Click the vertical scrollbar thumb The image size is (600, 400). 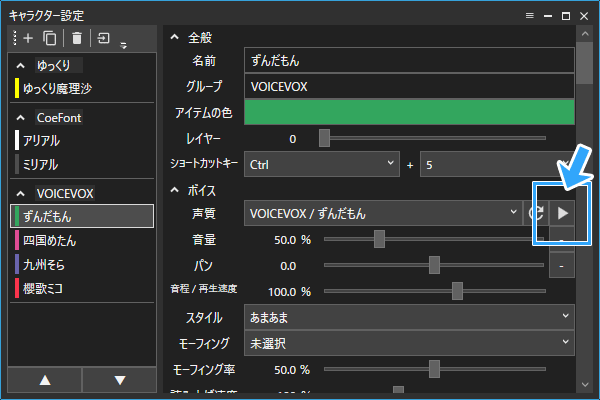click(x=585, y=63)
